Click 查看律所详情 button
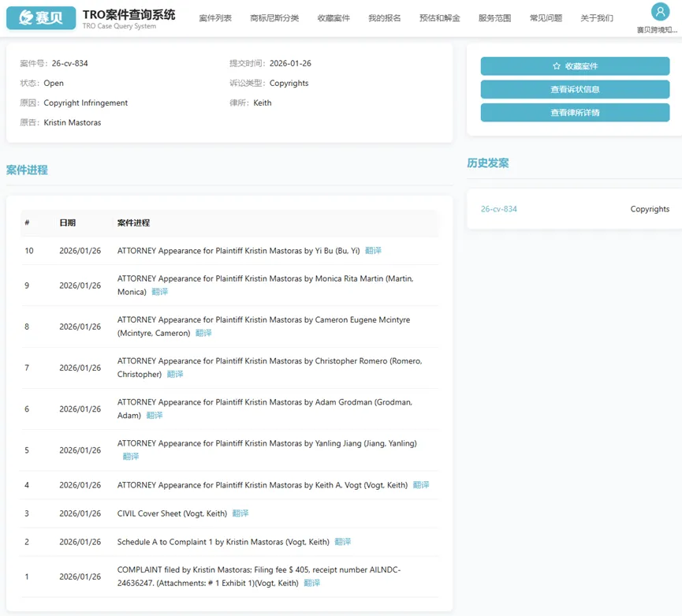682x616 pixels. click(x=575, y=113)
